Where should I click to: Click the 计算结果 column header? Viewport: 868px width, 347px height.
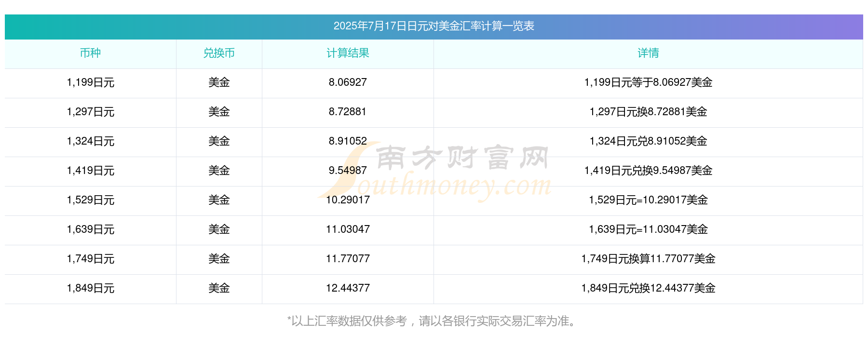348,53
